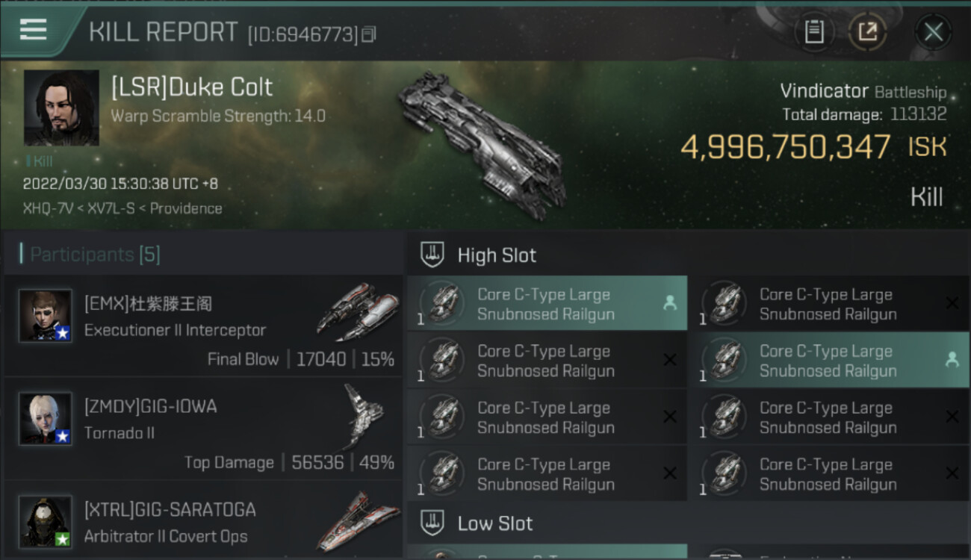Select the EMX Executioner II participant portrait
971x560 pixels.
(46, 316)
